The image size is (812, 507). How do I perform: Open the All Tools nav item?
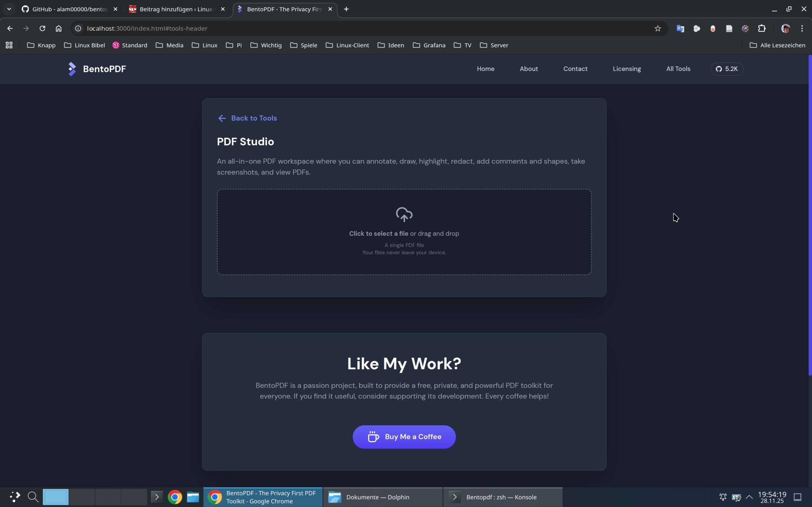678,69
